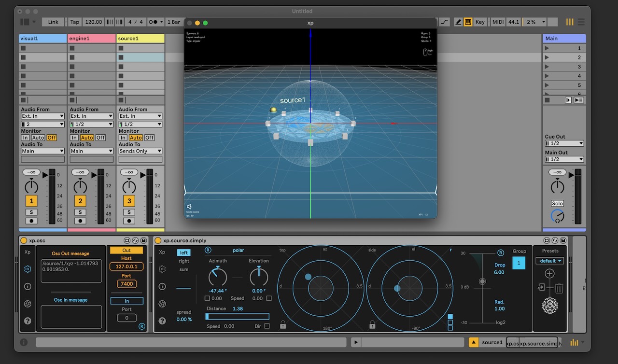Click the geodesic sphere icon in Presets
This screenshot has height=364, width=618.
coord(550,305)
